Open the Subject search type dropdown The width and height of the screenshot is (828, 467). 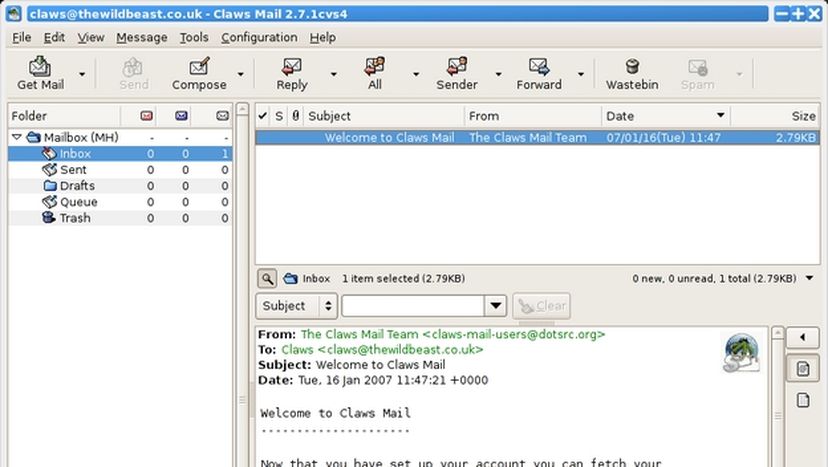click(x=297, y=306)
